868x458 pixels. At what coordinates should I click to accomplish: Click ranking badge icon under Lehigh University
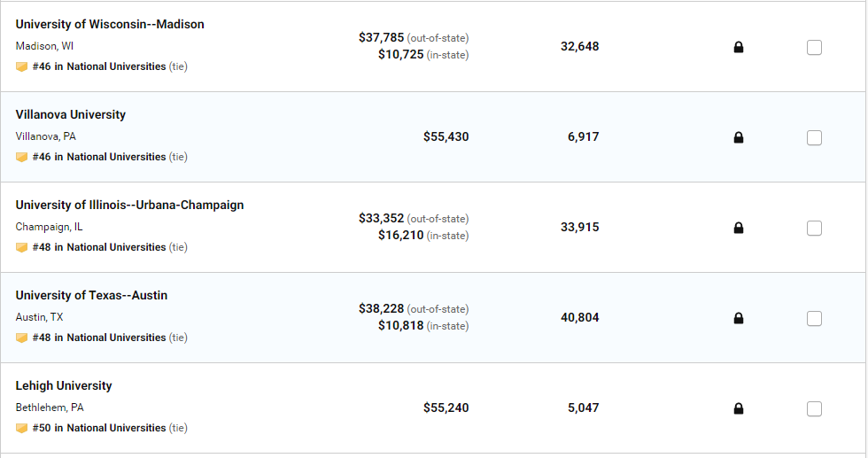coord(22,428)
